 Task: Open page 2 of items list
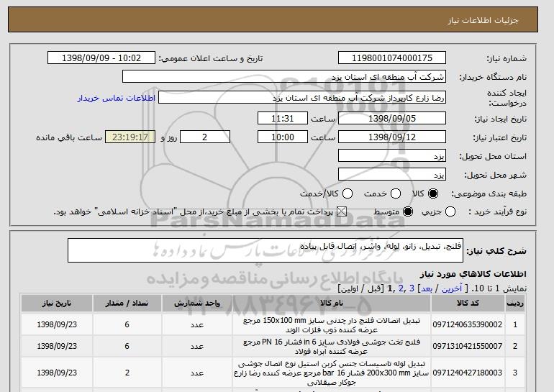point(401,289)
